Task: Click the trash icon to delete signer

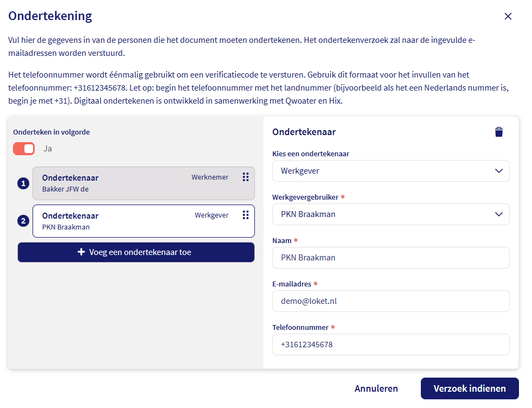Action: pos(499,132)
